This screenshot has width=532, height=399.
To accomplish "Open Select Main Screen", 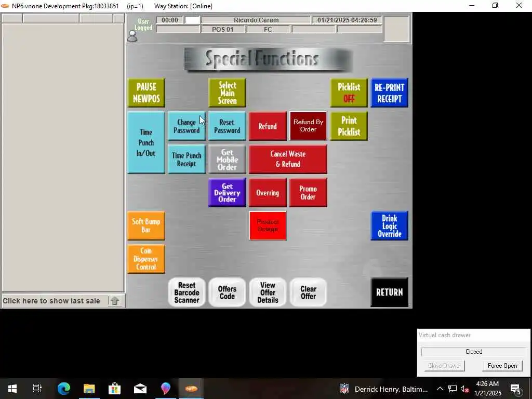I will 227,92.
